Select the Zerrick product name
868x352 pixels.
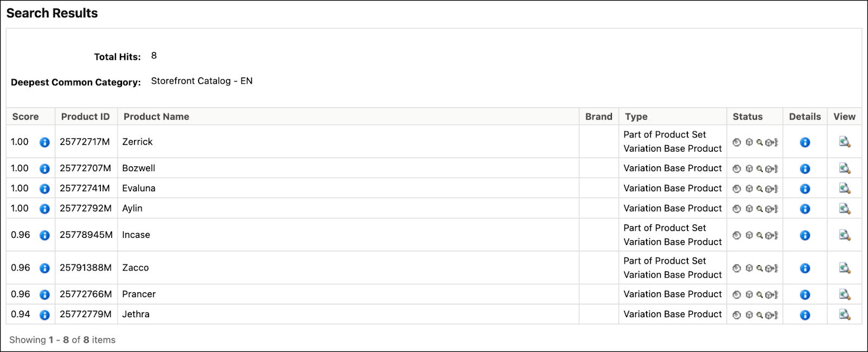coord(138,142)
